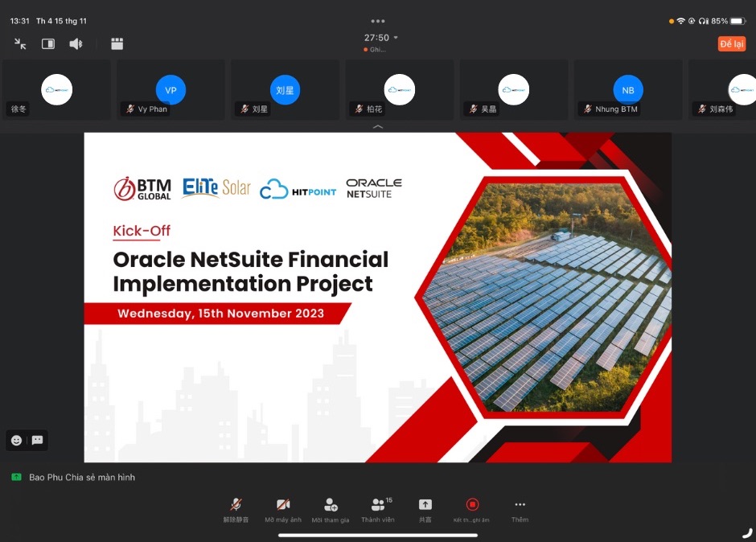The height and width of the screenshot is (542, 756).
Task: Tap Bao Phu Chia sẻ màn hình text
Action: [x=82, y=478]
